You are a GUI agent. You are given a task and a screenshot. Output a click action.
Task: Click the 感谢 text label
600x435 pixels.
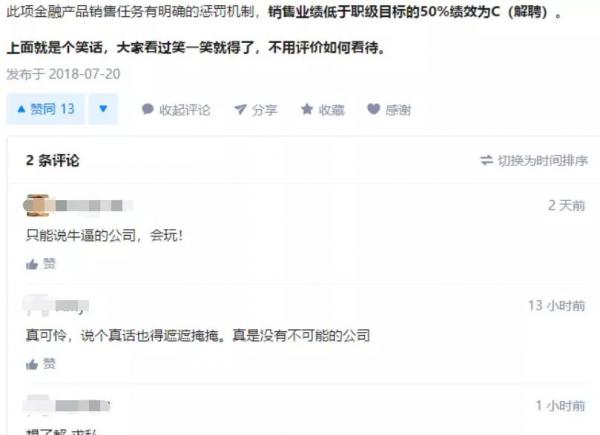coord(398,110)
